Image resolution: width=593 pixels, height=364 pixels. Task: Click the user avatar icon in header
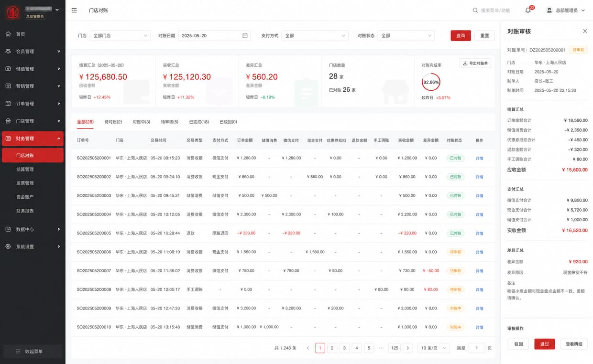pos(549,10)
